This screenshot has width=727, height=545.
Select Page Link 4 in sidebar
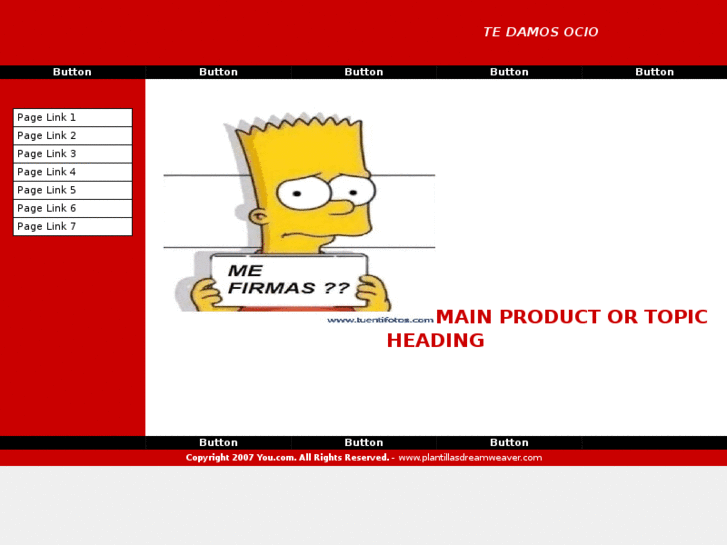point(73,172)
